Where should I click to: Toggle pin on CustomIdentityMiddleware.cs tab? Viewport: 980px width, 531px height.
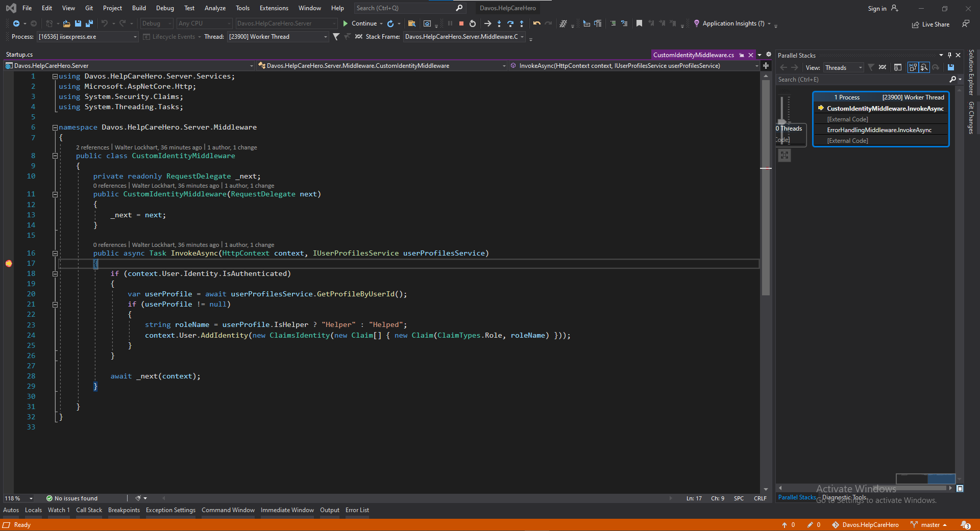pyautogui.click(x=741, y=55)
